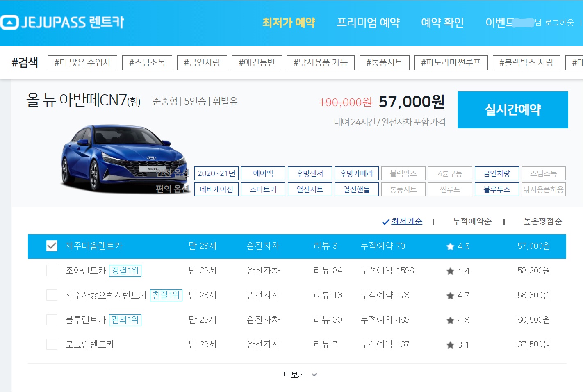Click the 60,500원 price
The image size is (583, 392).
click(534, 320)
